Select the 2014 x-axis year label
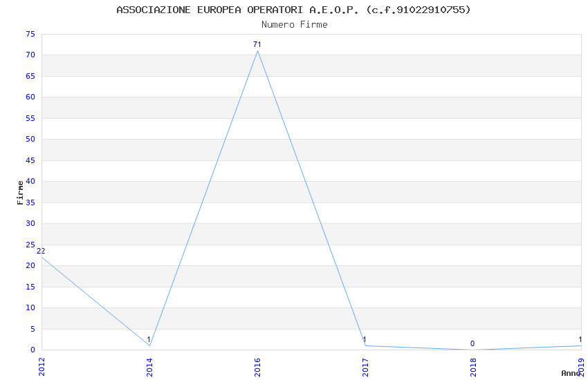Image resolution: width=588 pixels, height=380 pixels. [149, 367]
